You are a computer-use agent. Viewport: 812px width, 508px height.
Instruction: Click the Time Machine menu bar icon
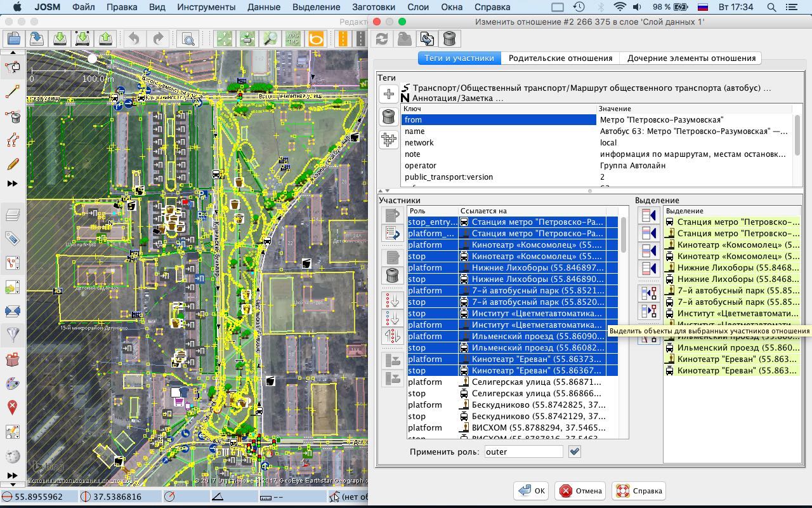(579, 7)
